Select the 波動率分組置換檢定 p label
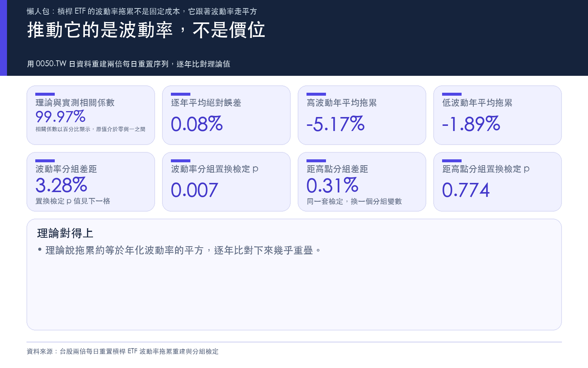This screenshot has width=588, height=368. [x=215, y=169]
